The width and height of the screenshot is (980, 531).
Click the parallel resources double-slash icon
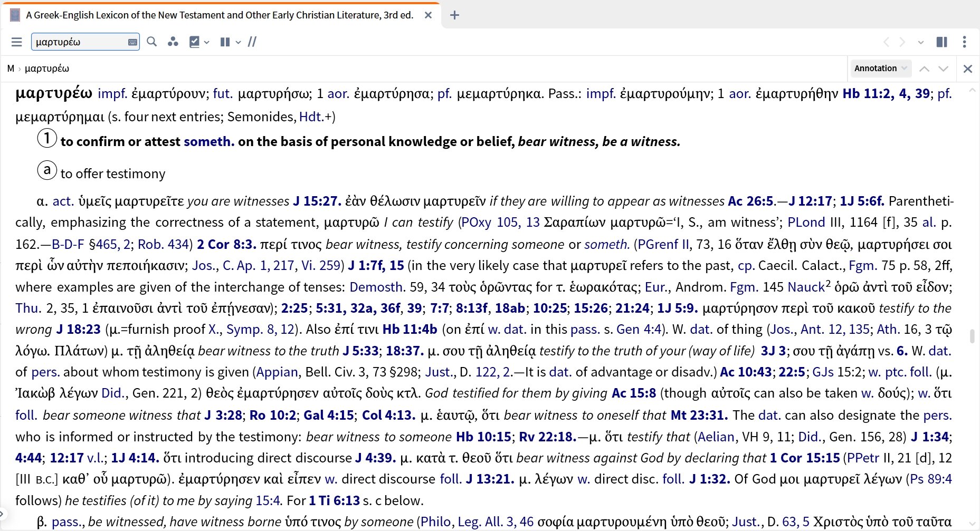click(252, 42)
